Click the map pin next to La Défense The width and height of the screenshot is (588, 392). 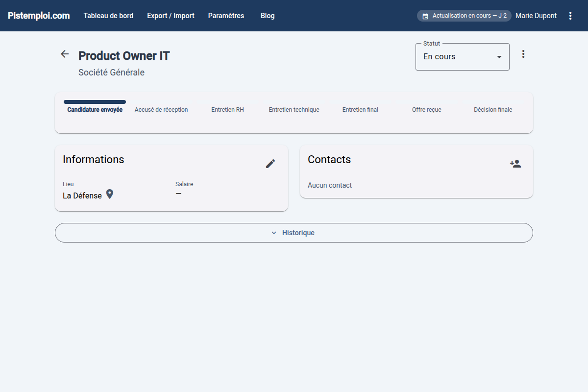(110, 195)
